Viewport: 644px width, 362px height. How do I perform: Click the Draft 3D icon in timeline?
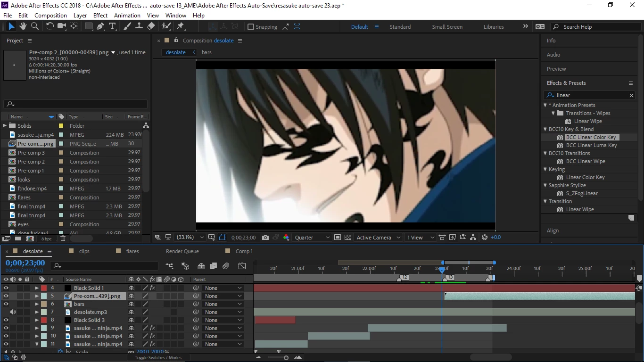[185, 266]
